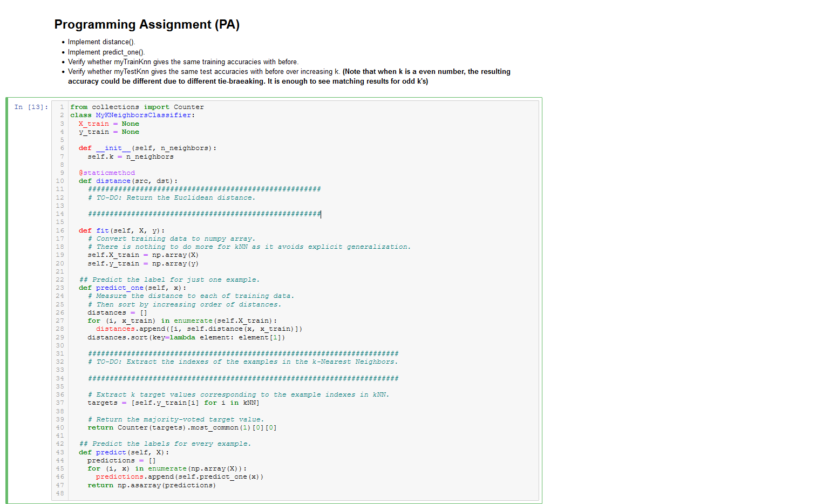Click the "In [13]:" cell prompt
The height and width of the screenshot is (504, 829).
point(29,107)
